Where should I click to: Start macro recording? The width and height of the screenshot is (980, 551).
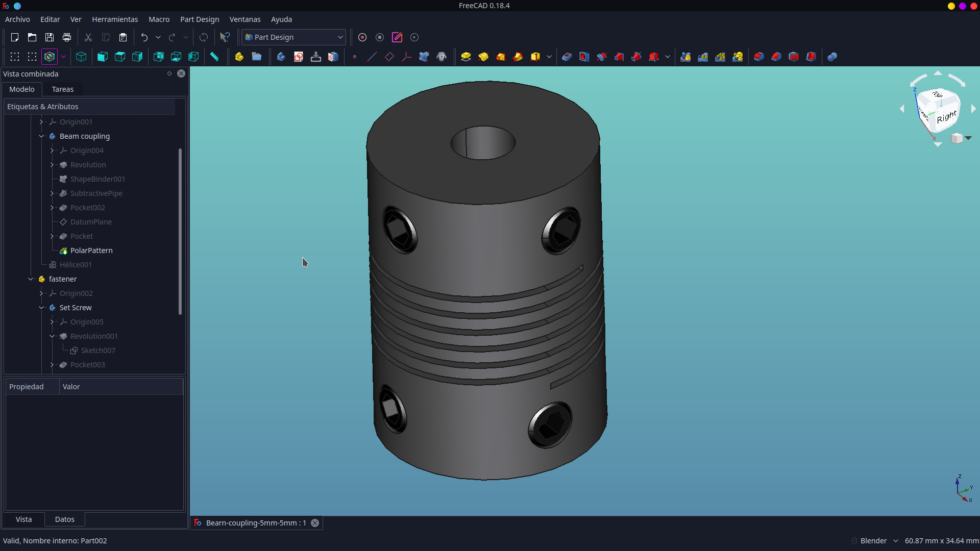click(362, 37)
